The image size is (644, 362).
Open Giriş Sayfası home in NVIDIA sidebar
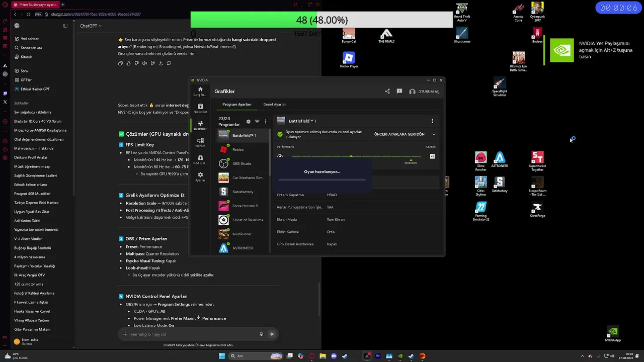[200, 91]
